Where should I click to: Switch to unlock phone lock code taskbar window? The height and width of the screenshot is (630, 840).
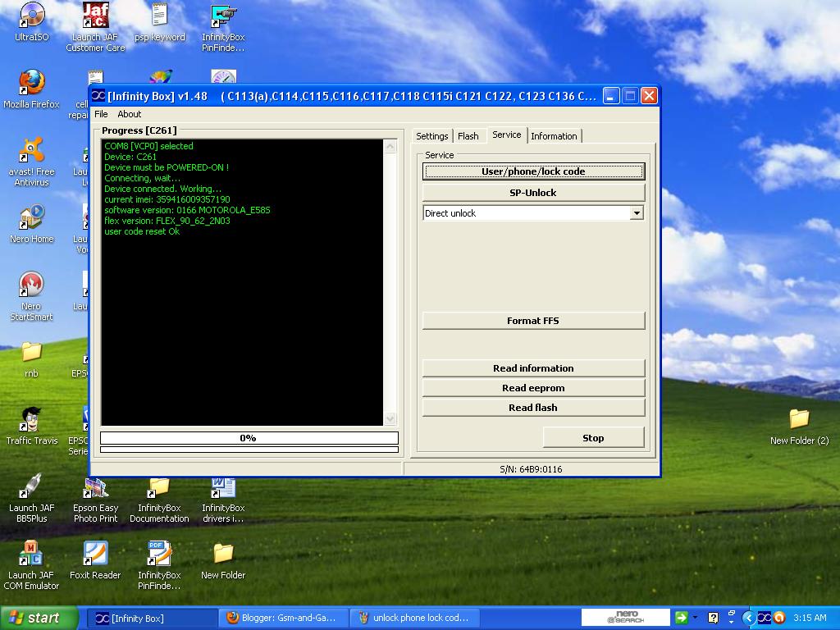(414, 619)
